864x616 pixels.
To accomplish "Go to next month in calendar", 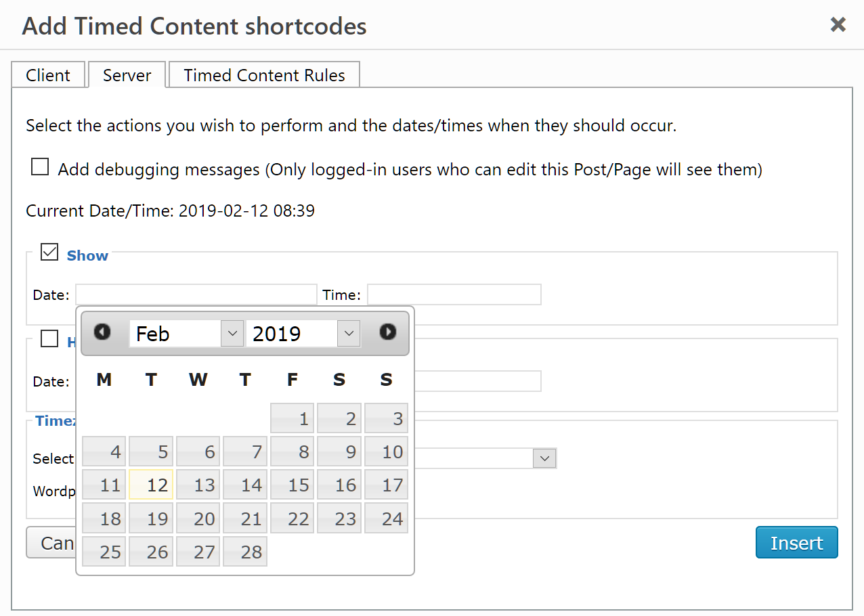I will [x=388, y=332].
